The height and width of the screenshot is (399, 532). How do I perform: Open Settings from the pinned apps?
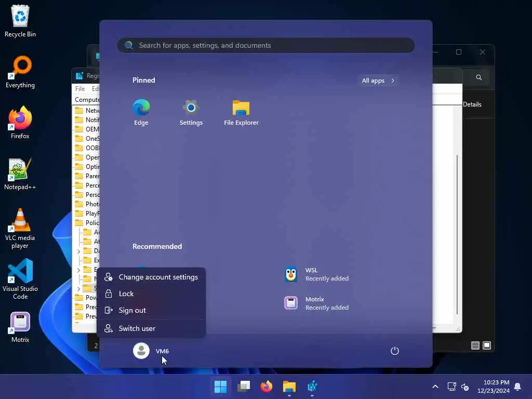click(x=191, y=112)
